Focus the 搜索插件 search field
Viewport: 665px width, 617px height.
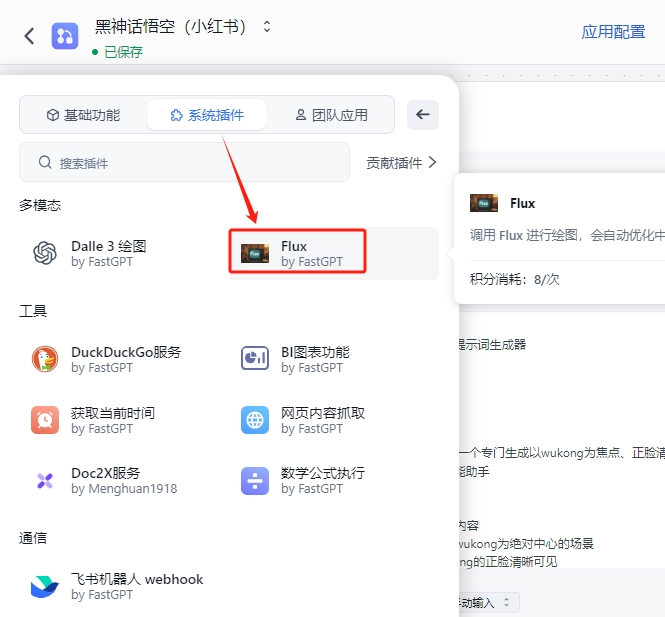click(184, 162)
